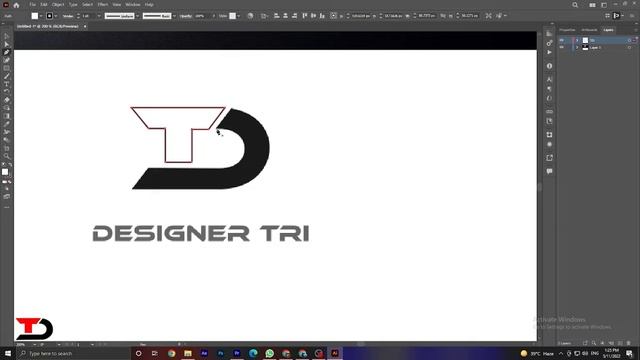
Task: Click Horizontal Align Left icon
Action: 276,16
